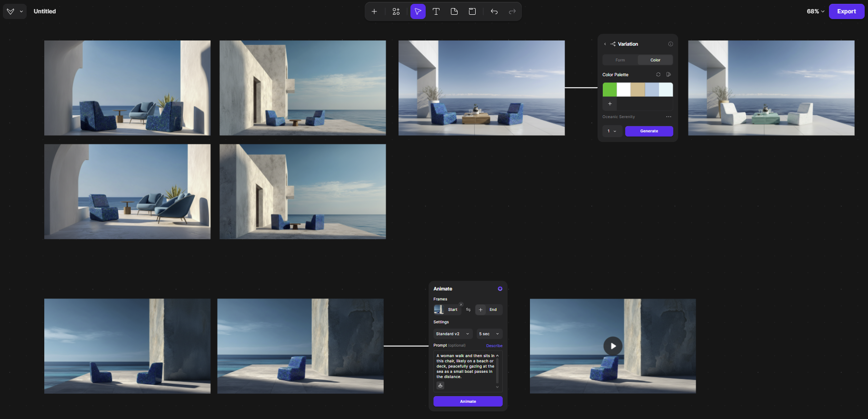
Task: Click the Oceanic Serenity palette name
Action: click(619, 117)
